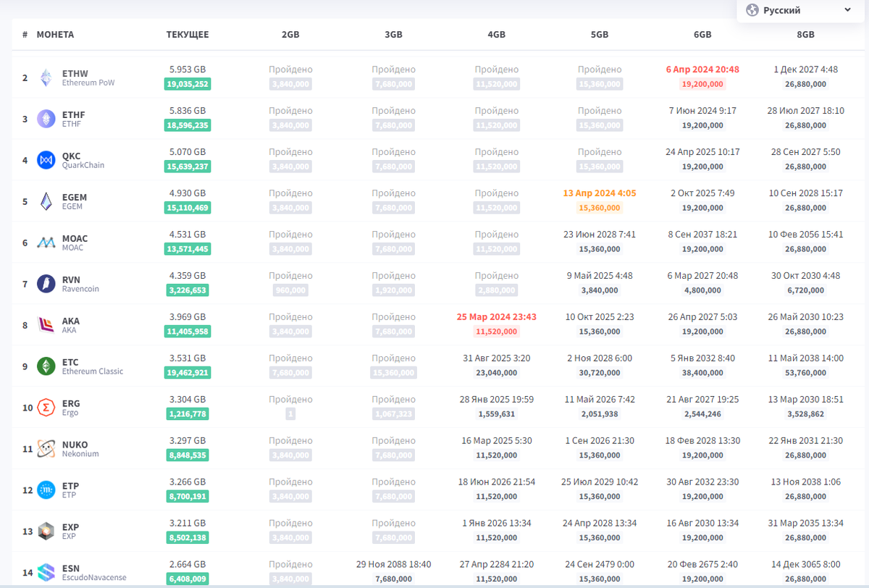
Task: Click the 8GB column header
Action: pyautogui.click(x=805, y=35)
